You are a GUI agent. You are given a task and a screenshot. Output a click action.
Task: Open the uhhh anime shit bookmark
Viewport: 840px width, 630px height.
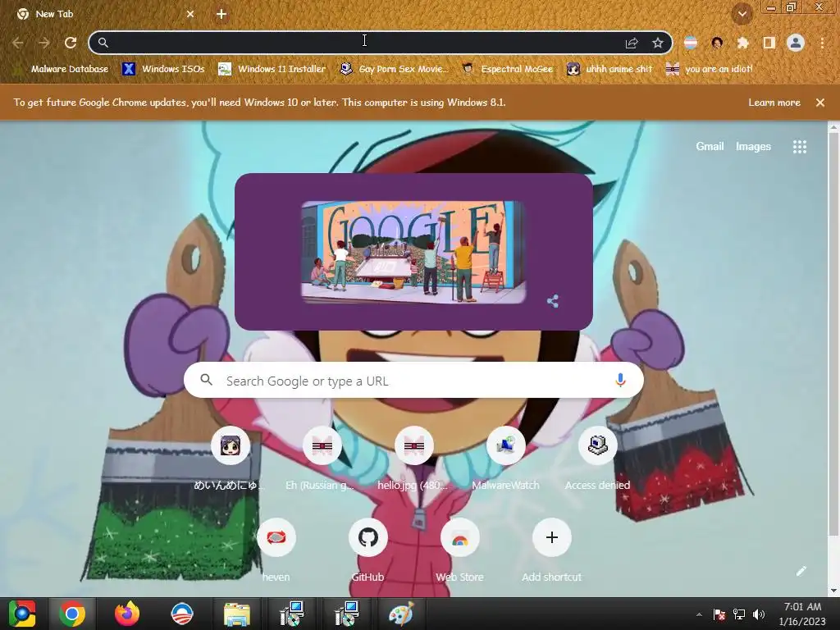pos(610,69)
